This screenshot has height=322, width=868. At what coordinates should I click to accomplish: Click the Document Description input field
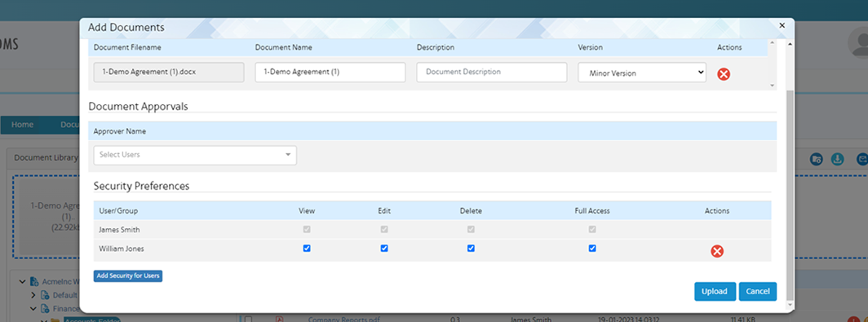pos(492,73)
